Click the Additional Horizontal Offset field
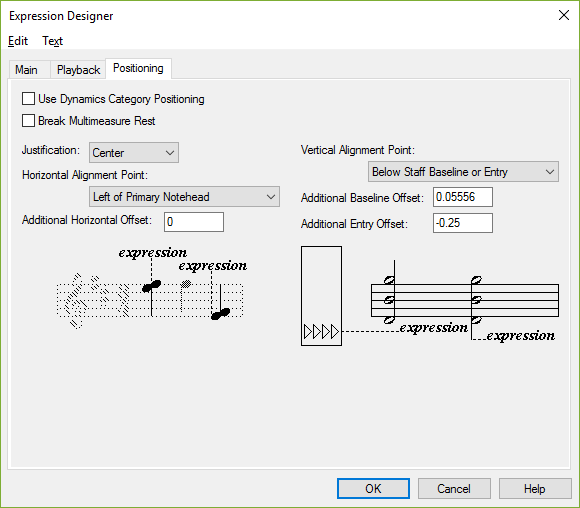The image size is (580, 508). [194, 222]
